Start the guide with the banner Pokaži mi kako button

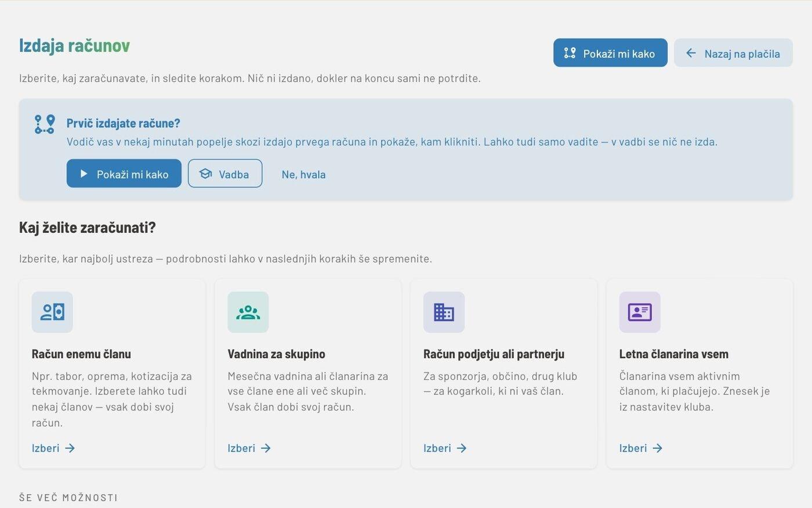click(x=124, y=174)
